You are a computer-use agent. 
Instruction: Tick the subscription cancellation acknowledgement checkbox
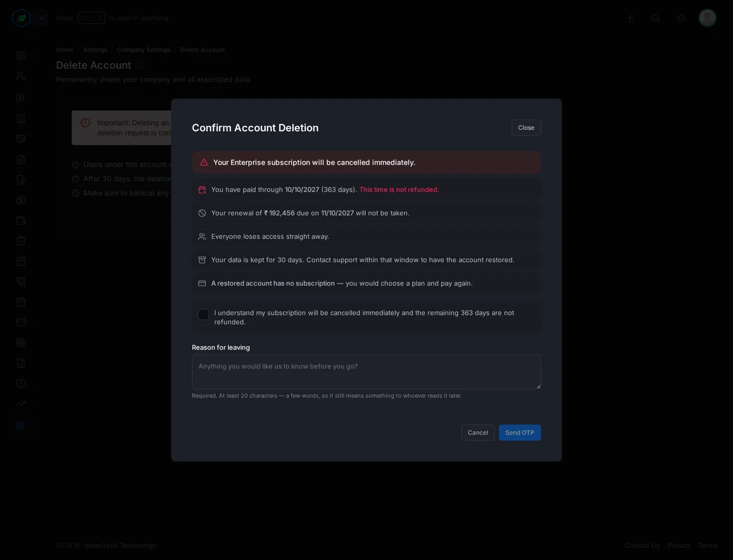coord(204,315)
